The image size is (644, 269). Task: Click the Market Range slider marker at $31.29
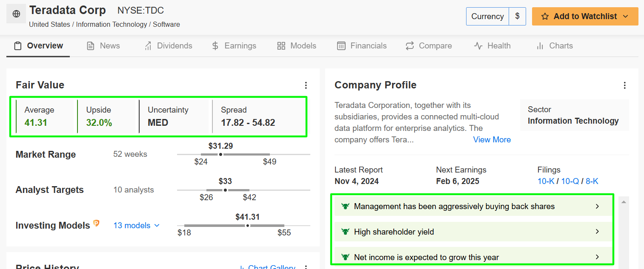(x=220, y=154)
